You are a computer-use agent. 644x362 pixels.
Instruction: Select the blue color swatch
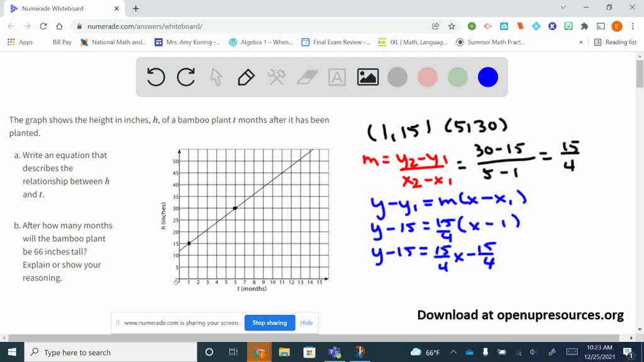click(487, 77)
